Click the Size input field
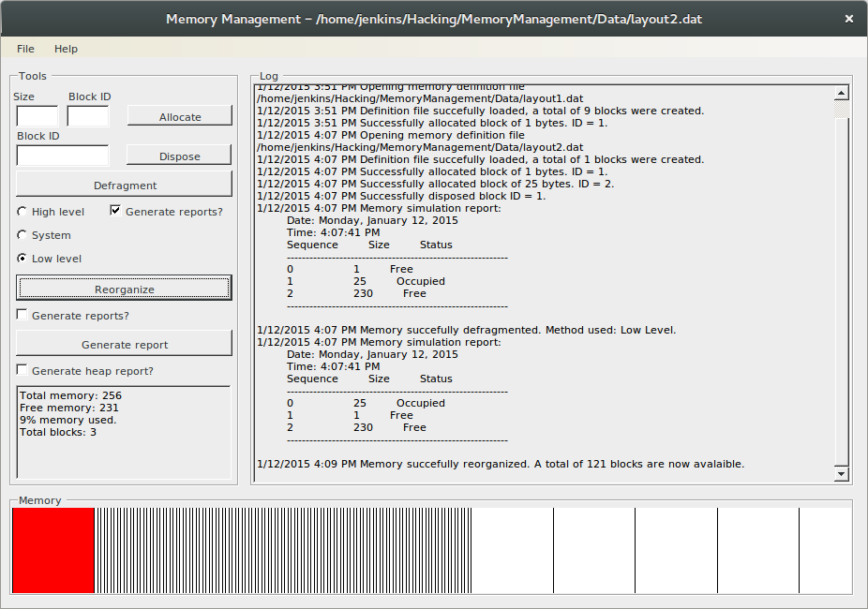The height and width of the screenshot is (609, 868). 37,116
